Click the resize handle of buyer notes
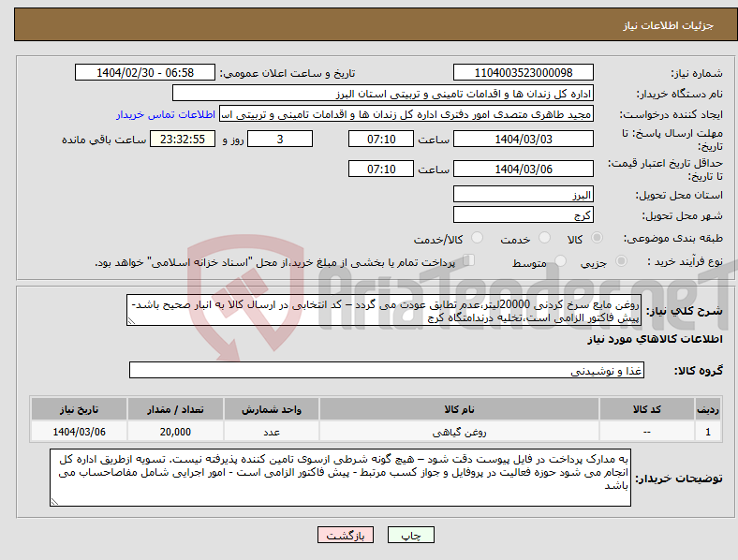 [x=54, y=502]
